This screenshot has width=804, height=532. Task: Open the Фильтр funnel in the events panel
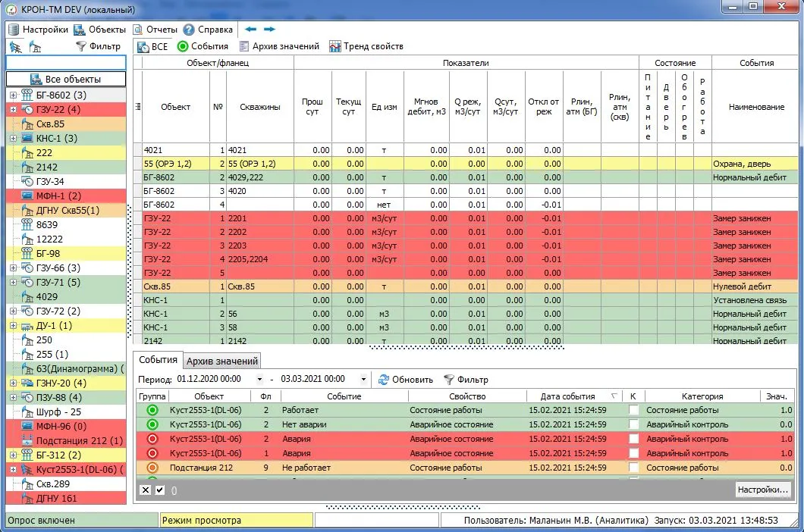click(x=466, y=380)
